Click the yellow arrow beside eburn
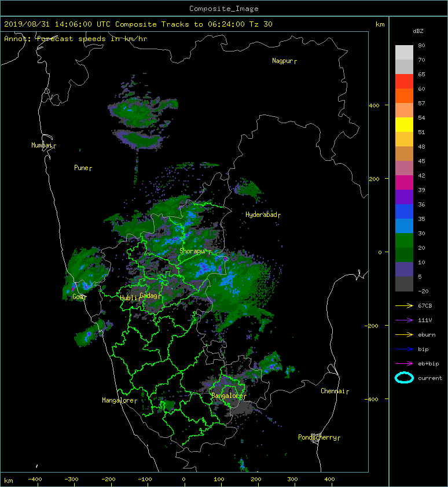The height and width of the screenshot is (487, 448). pos(404,335)
